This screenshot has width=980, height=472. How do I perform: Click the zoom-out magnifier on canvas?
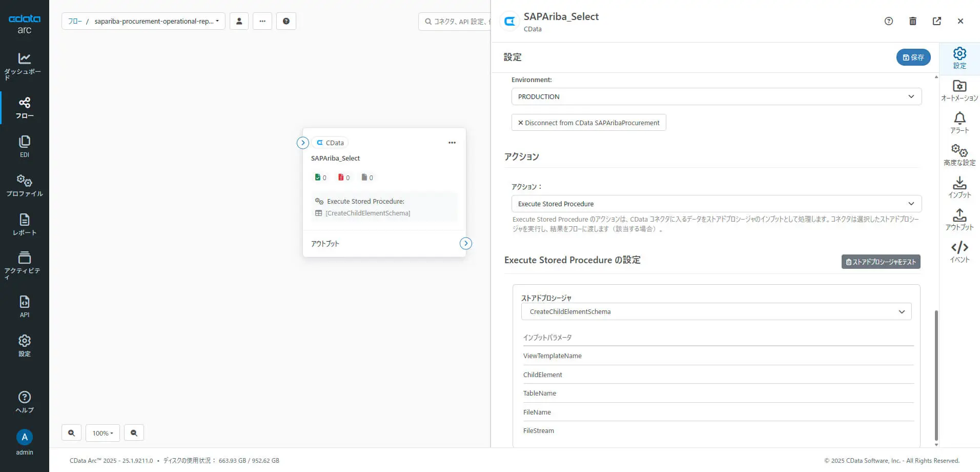click(x=134, y=433)
